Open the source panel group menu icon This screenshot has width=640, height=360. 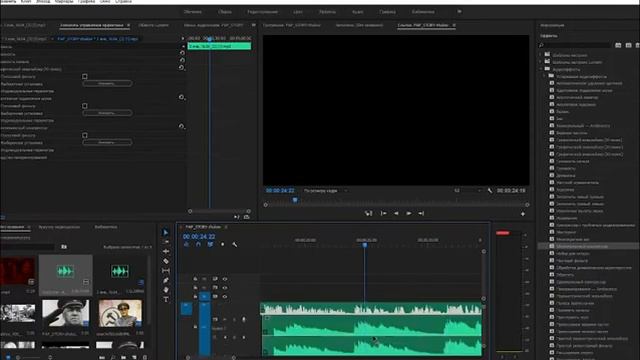tap(253, 25)
